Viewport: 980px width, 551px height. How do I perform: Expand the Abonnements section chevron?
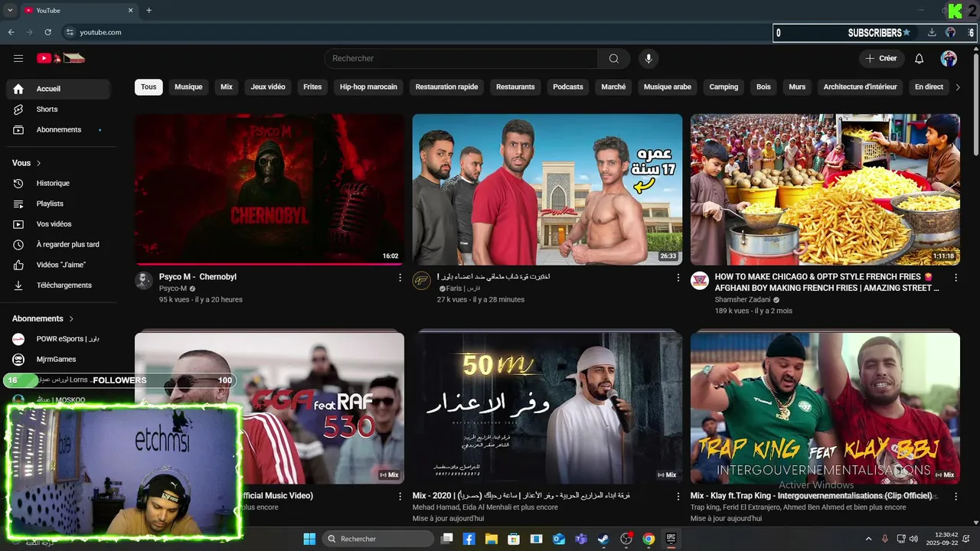72,318
